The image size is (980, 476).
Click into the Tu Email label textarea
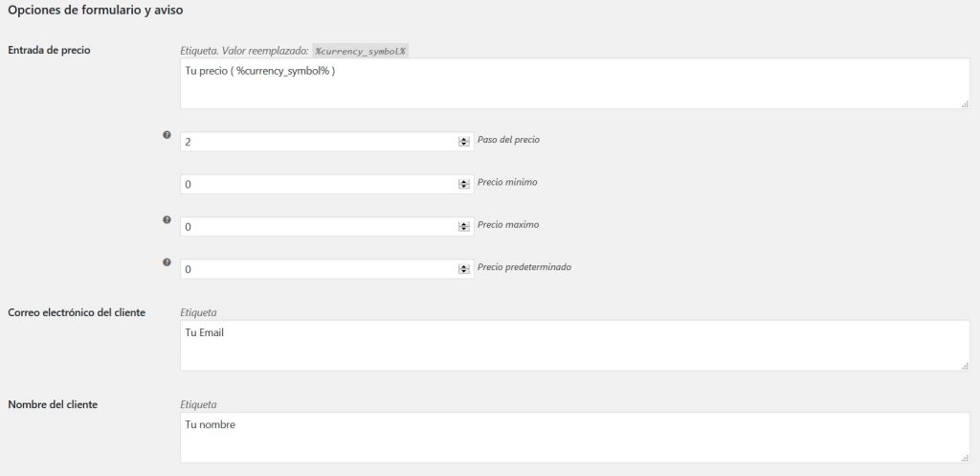574,346
